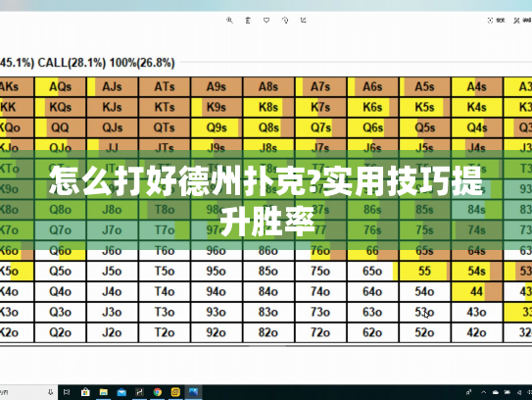The height and width of the screenshot is (400, 532).
Task: Pick the A7s cell in the top row
Action: point(320,87)
